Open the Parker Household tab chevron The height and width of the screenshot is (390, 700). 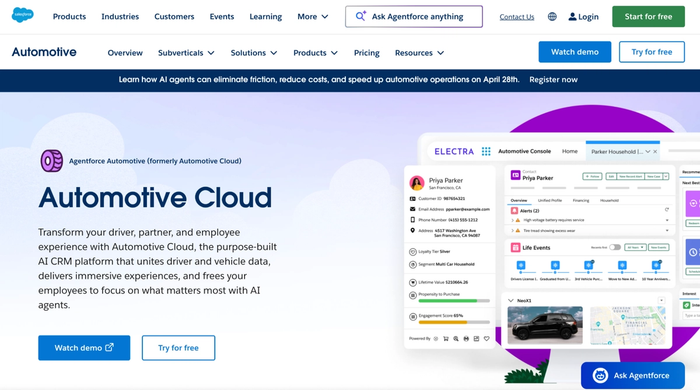coord(648,152)
